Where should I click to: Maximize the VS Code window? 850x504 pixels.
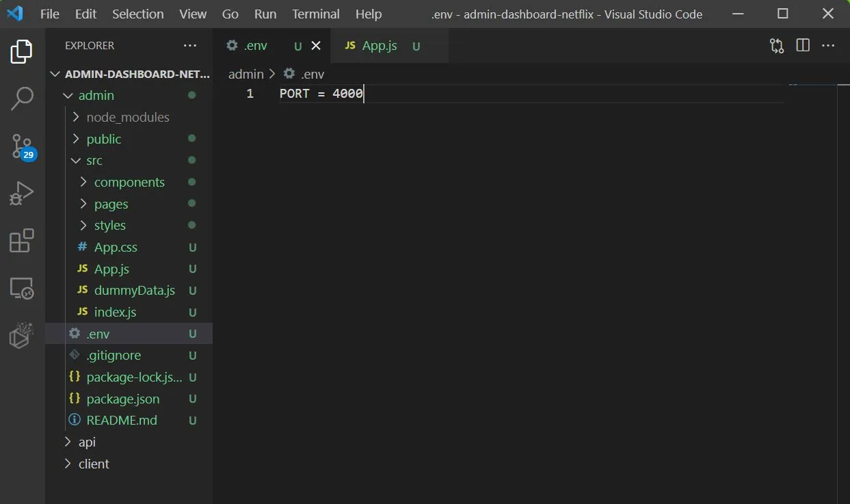click(783, 14)
